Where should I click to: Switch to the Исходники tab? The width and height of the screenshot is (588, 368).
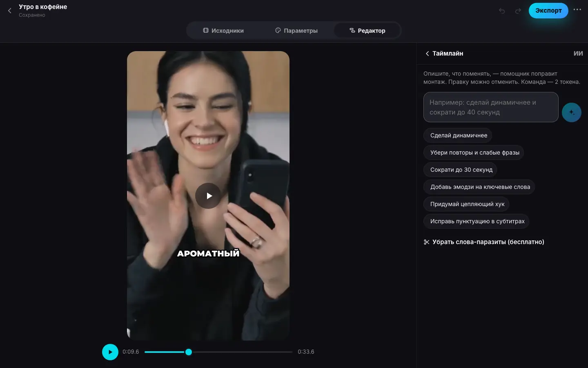(x=224, y=31)
